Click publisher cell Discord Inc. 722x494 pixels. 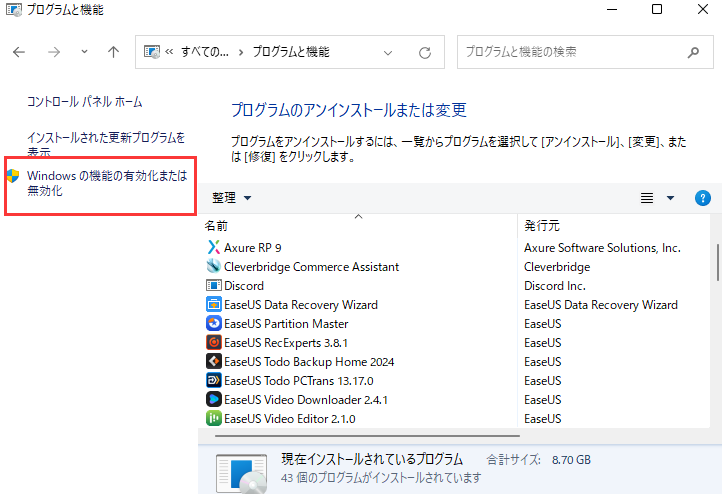[555, 286]
